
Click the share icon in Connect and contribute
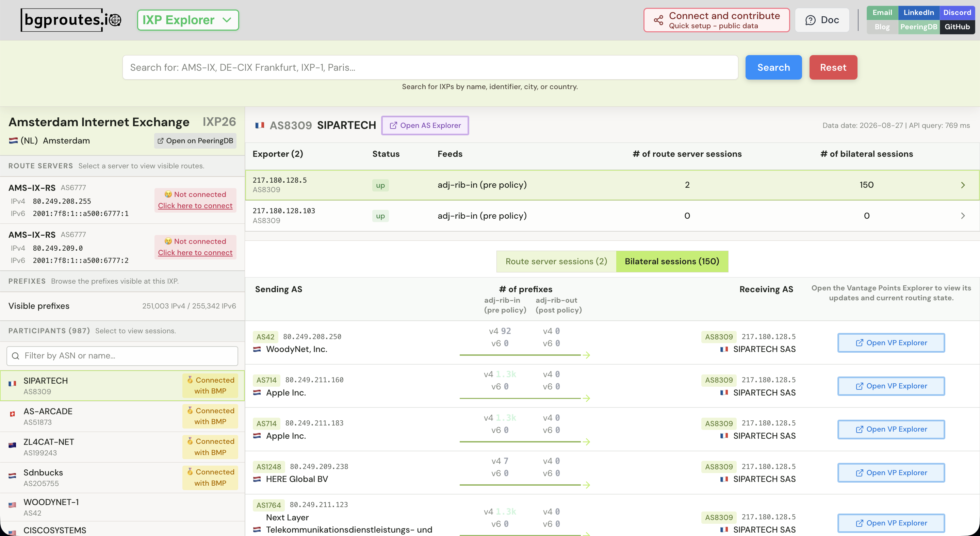(658, 20)
